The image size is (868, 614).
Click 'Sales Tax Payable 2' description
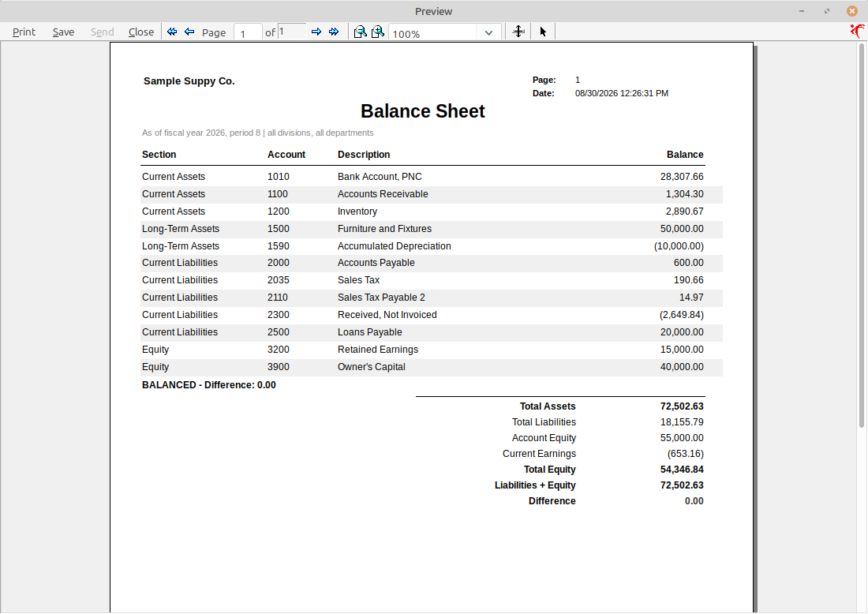381,298
